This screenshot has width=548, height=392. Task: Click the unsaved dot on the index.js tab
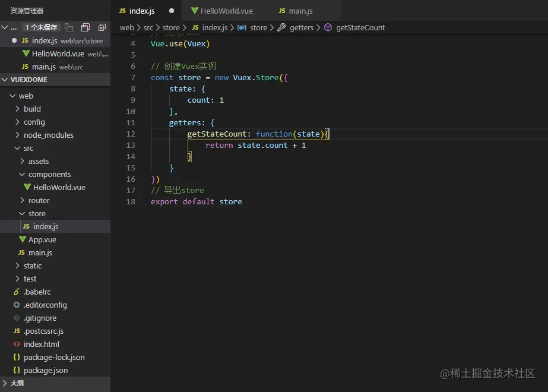[172, 11]
